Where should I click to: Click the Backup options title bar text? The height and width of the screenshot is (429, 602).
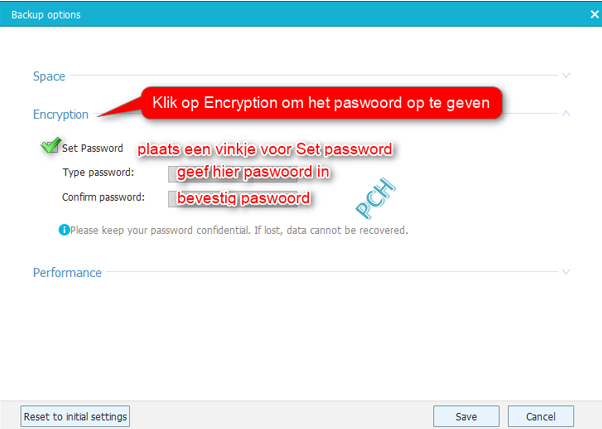pos(46,15)
